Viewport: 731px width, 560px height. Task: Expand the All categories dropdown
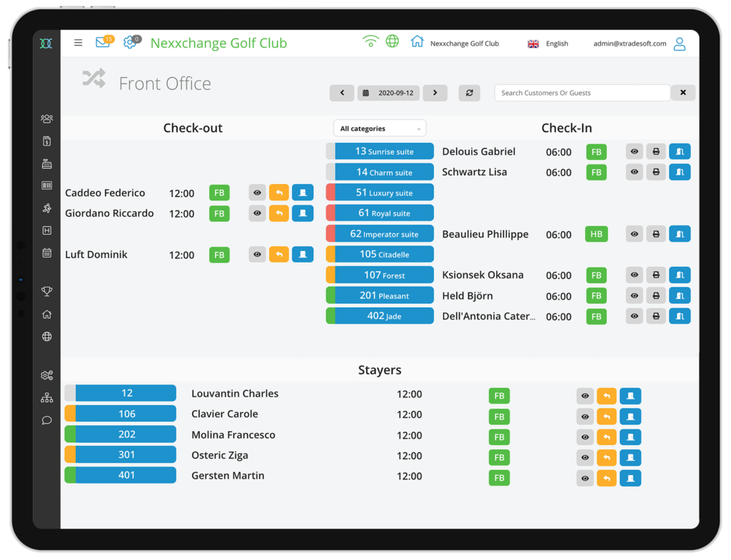click(x=380, y=128)
